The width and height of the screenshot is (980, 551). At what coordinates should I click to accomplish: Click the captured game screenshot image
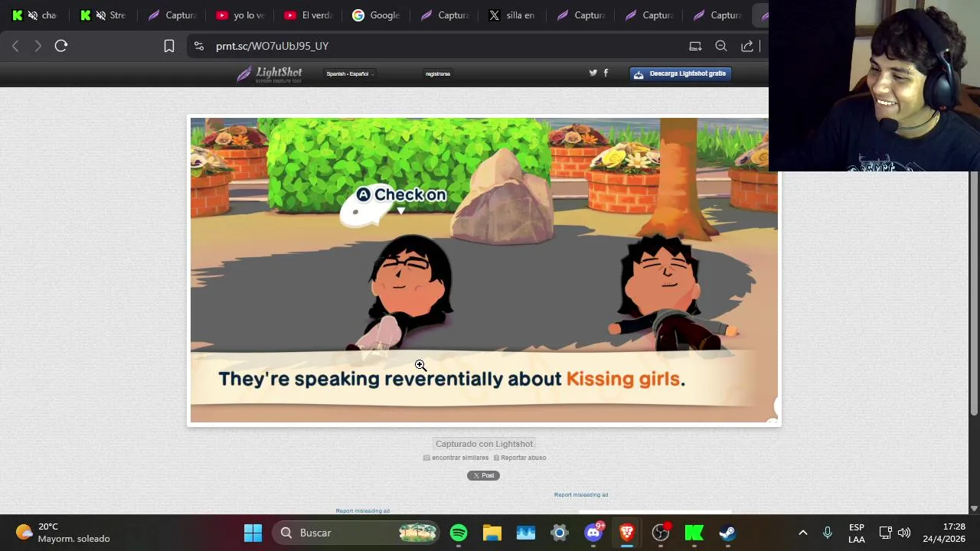coord(484,270)
